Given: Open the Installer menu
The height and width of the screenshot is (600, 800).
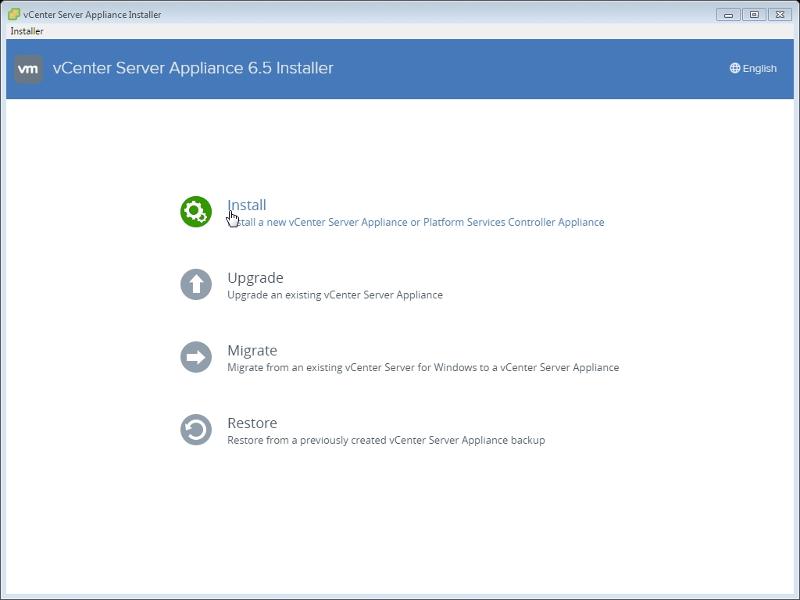Looking at the screenshot, I should (x=27, y=31).
